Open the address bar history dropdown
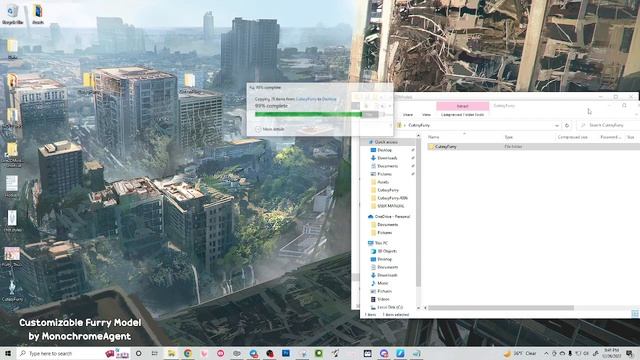 557,126
